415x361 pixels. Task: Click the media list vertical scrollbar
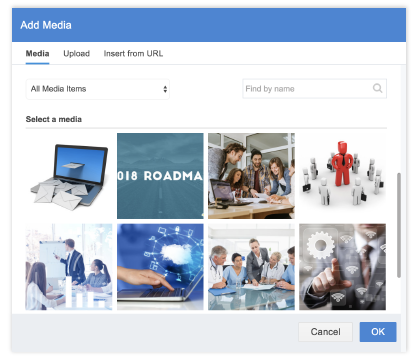(x=399, y=225)
